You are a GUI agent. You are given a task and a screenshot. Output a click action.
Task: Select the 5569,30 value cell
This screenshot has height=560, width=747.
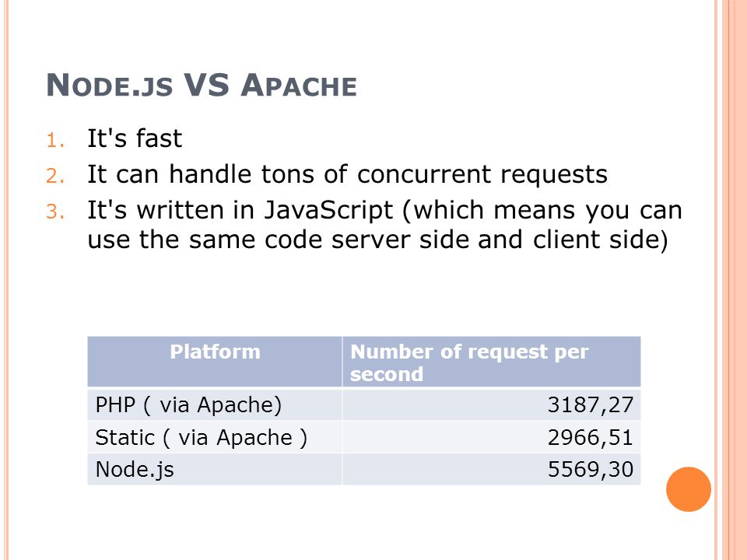pos(492,470)
